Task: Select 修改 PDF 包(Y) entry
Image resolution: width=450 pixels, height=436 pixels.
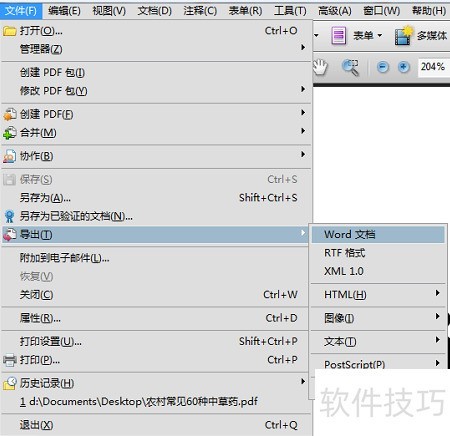Action: (x=155, y=91)
